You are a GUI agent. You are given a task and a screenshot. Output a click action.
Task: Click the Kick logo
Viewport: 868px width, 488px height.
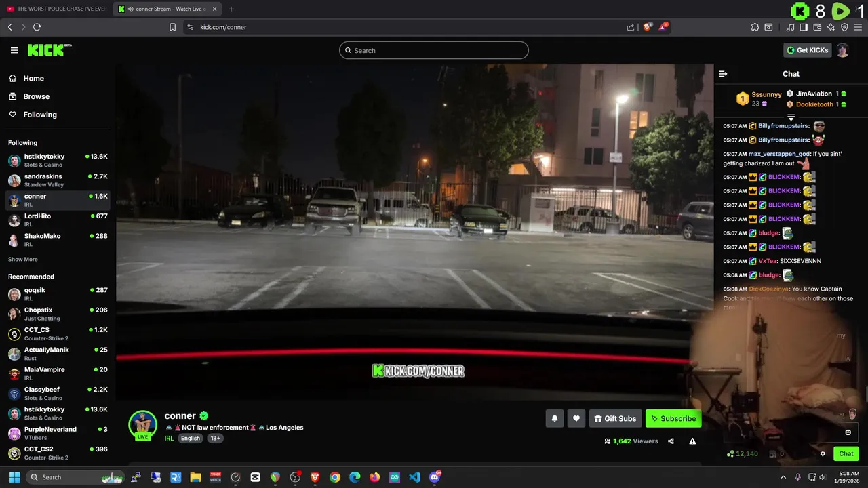point(50,50)
